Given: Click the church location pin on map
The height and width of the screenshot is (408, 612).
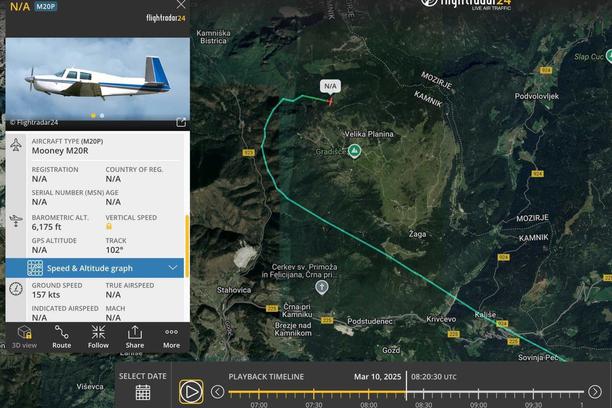Looking at the screenshot, I should tap(322, 287).
